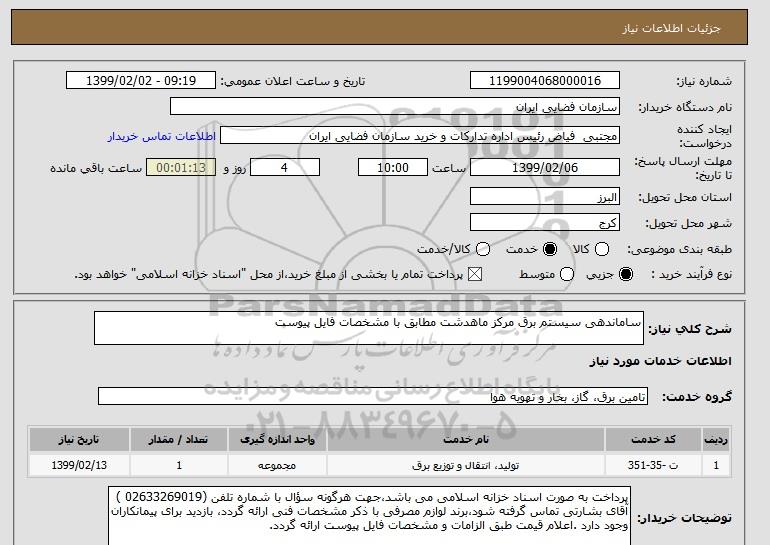
Task: Click the ردیف column header
Action: 716,439
